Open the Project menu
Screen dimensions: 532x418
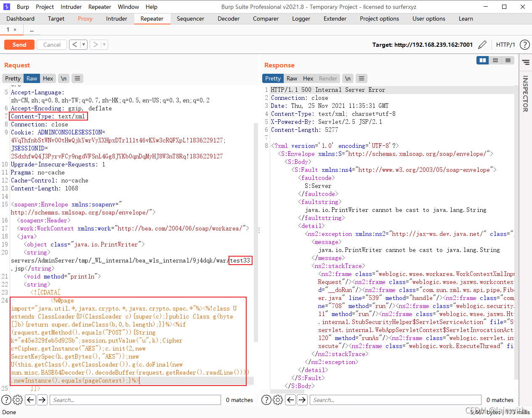coord(45,7)
